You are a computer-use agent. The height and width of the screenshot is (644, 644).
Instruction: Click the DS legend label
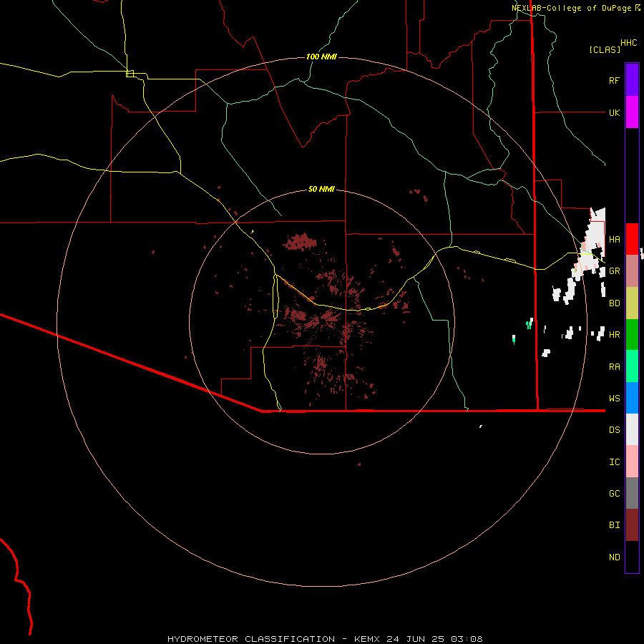tap(614, 430)
